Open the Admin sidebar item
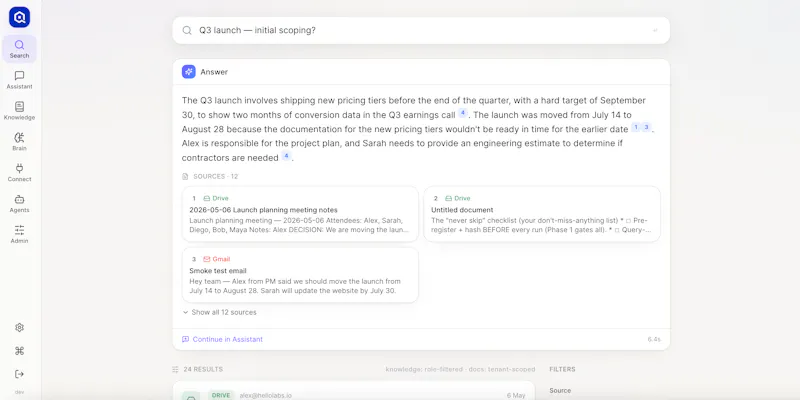Viewport: 800px width, 400px height. pos(19,234)
